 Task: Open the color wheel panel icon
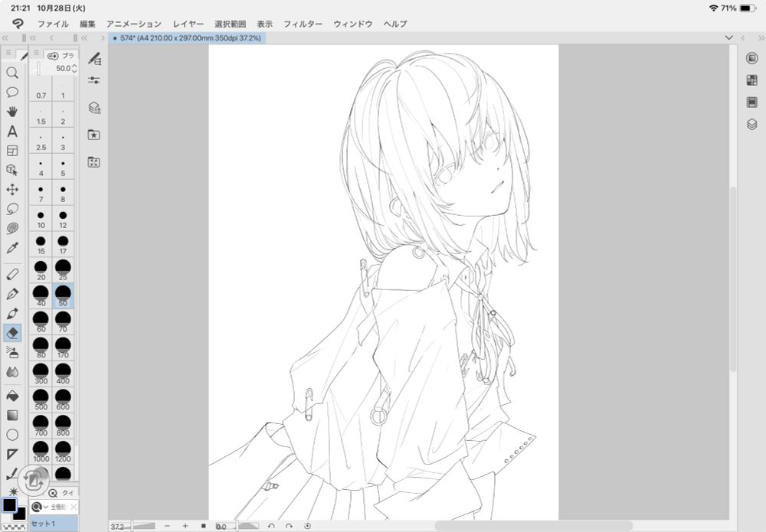pyautogui.click(x=752, y=58)
